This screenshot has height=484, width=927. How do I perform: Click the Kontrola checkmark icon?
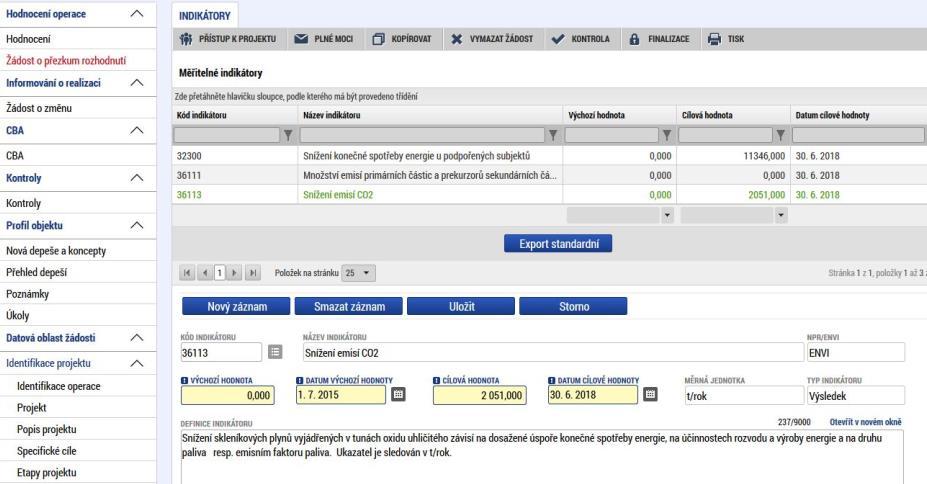coord(558,39)
